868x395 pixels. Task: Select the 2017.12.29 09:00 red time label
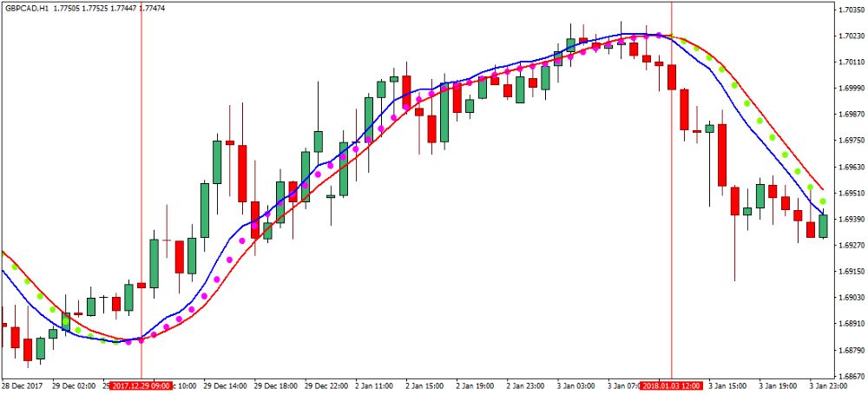(141, 385)
